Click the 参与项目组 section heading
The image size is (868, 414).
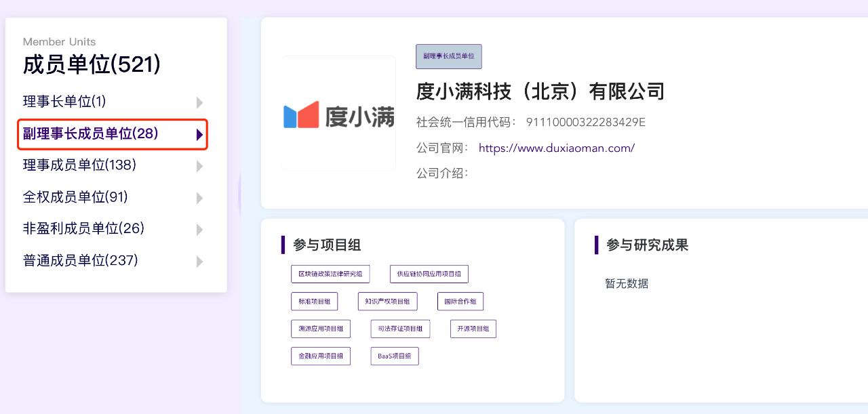click(x=327, y=245)
